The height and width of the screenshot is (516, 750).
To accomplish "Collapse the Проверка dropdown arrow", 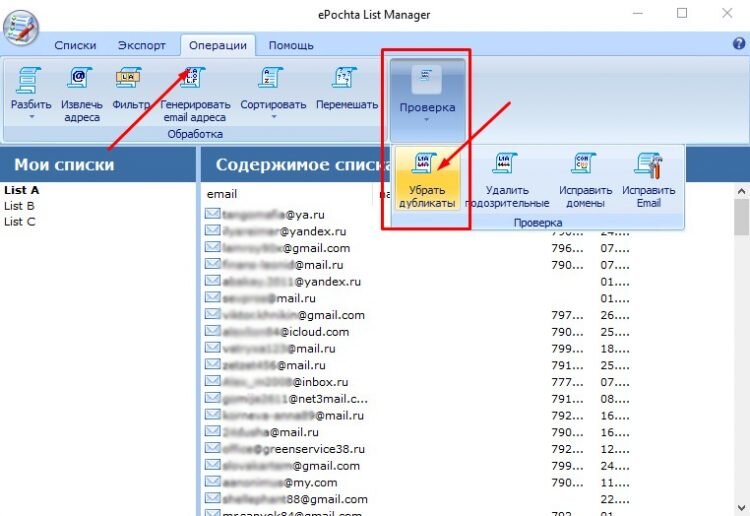I will pyautogui.click(x=427, y=120).
